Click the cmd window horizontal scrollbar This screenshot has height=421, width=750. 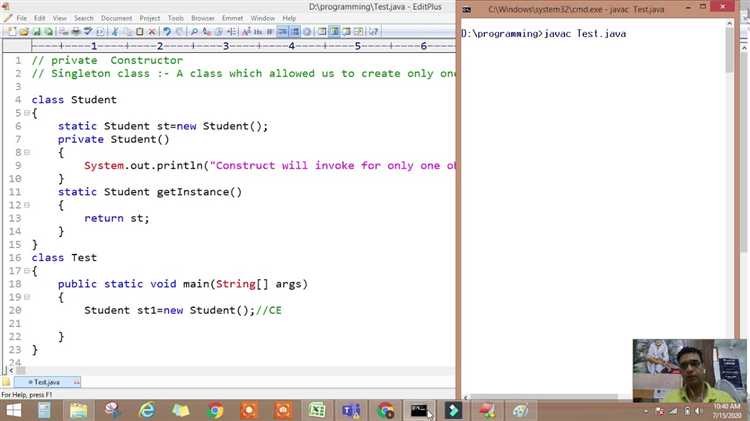point(545,397)
